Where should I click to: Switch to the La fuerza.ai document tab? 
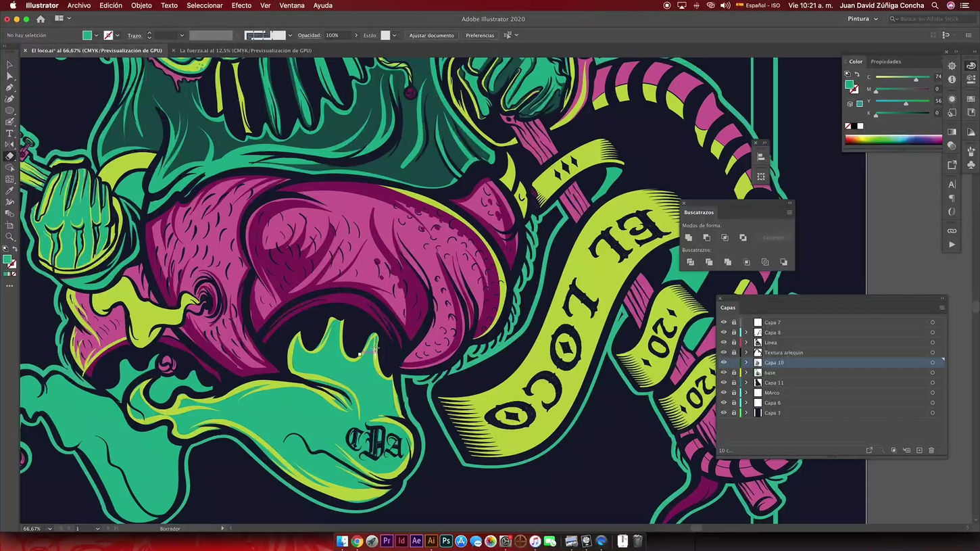click(245, 51)
